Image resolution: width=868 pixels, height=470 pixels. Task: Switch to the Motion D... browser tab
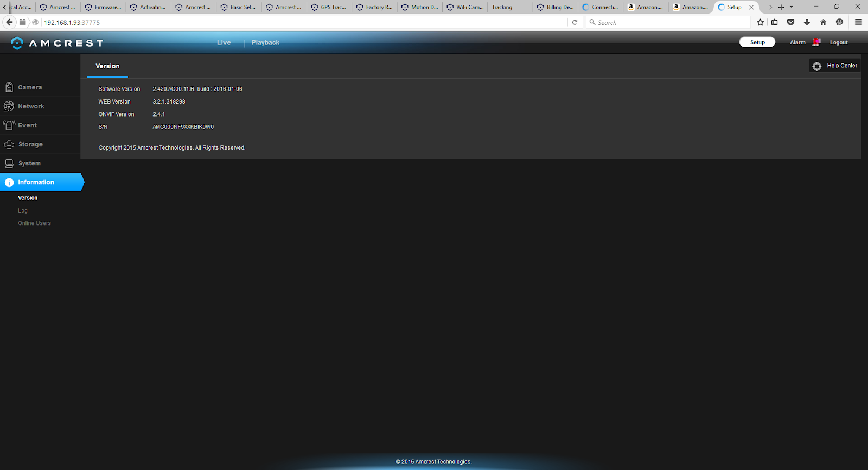419,7
